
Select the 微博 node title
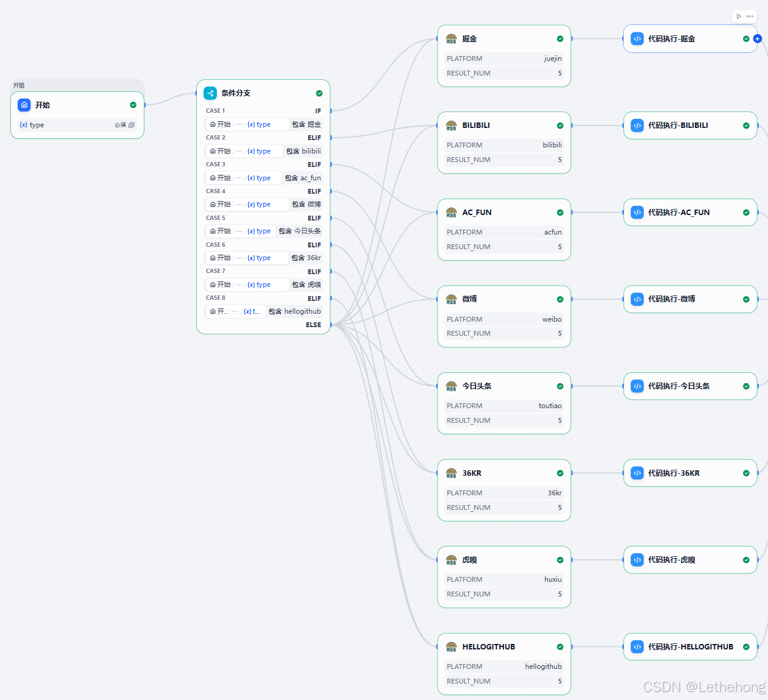point(469,299)
